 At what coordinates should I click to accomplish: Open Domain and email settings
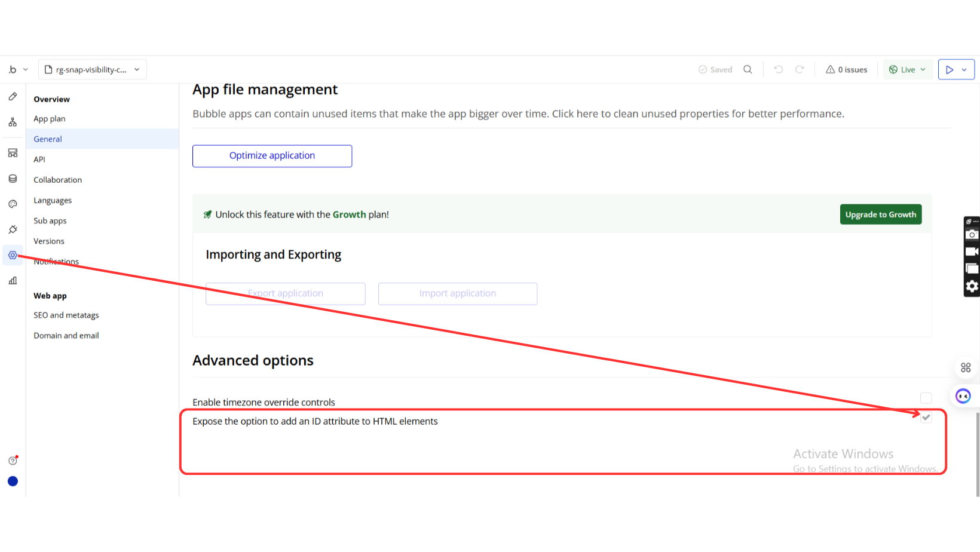66,336
